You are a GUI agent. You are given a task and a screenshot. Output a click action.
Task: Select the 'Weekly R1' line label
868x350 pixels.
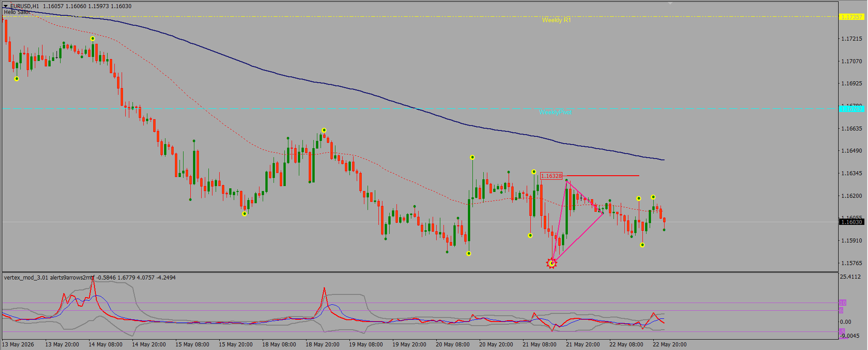pos(557,20)
